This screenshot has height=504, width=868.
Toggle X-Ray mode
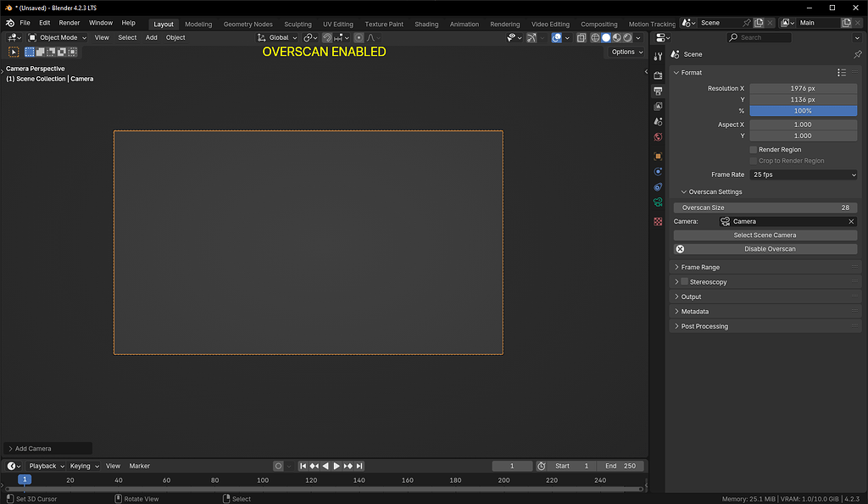(x=581, y=37)
